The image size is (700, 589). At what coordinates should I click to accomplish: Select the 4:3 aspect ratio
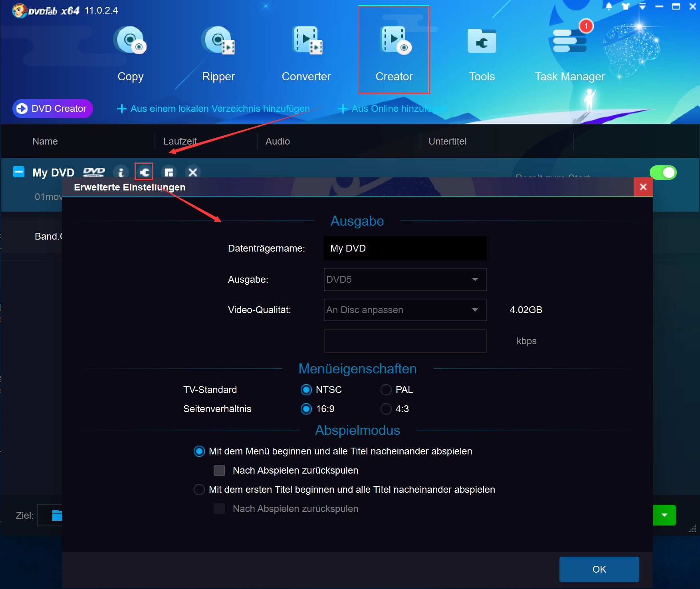tap(386, 409)
